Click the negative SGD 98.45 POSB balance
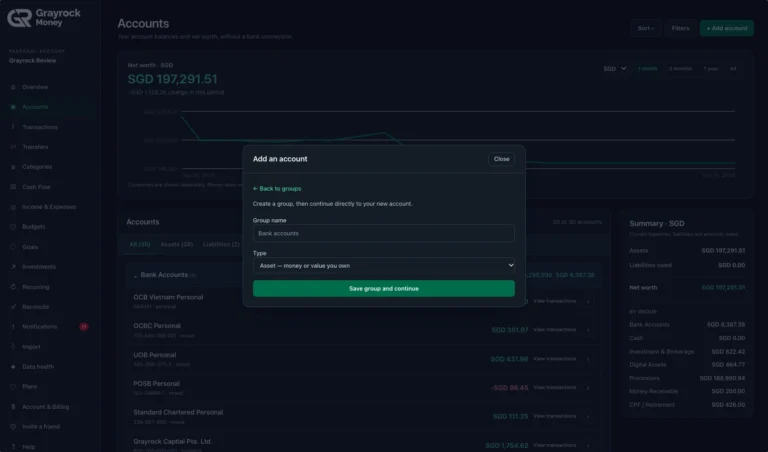 [x=509, y=388]
